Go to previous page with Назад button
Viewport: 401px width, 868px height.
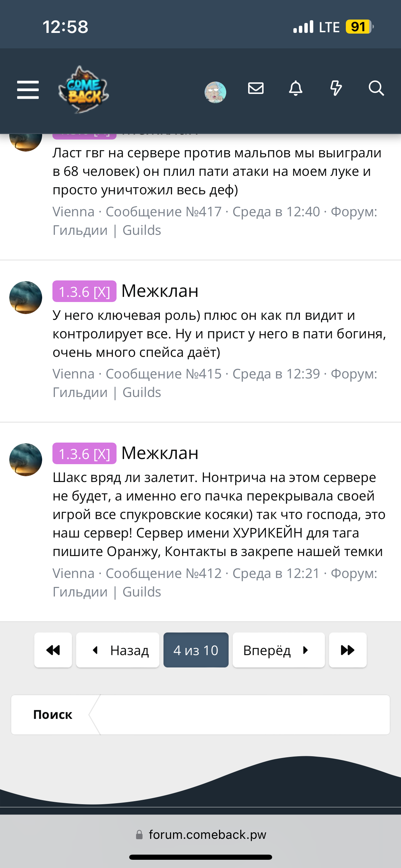pyautogui.click(x=118, y=650)
